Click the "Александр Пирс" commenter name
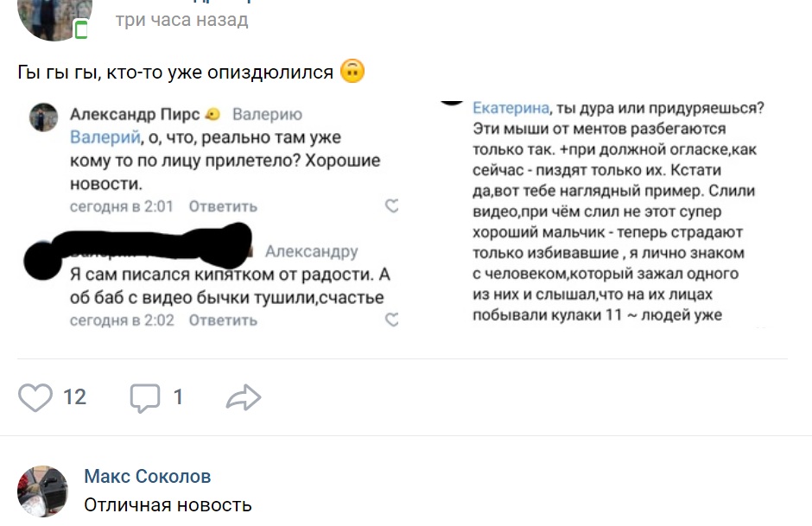This screenshot has height=526, width=812. tap(134, 115)
